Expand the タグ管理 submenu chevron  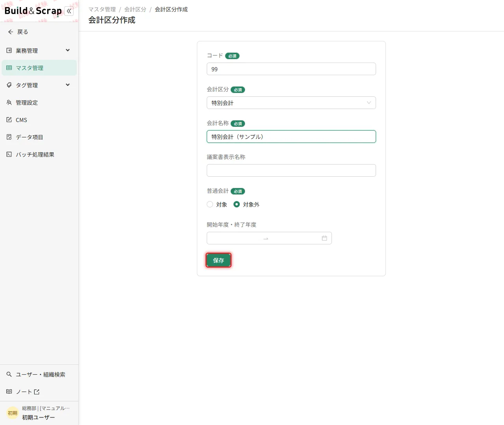68,85
